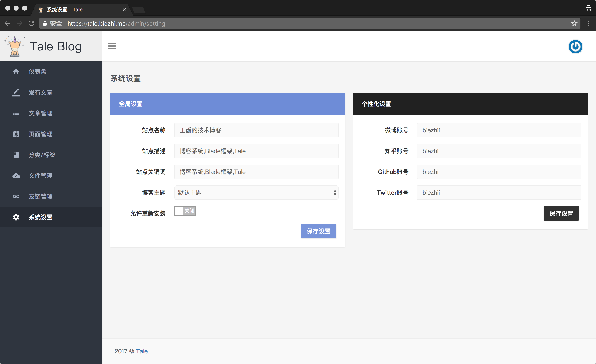This screenshot has height=364, width=596.
Task: Toggle the 允许重新安装 switch
Action: tap(185, 211)
